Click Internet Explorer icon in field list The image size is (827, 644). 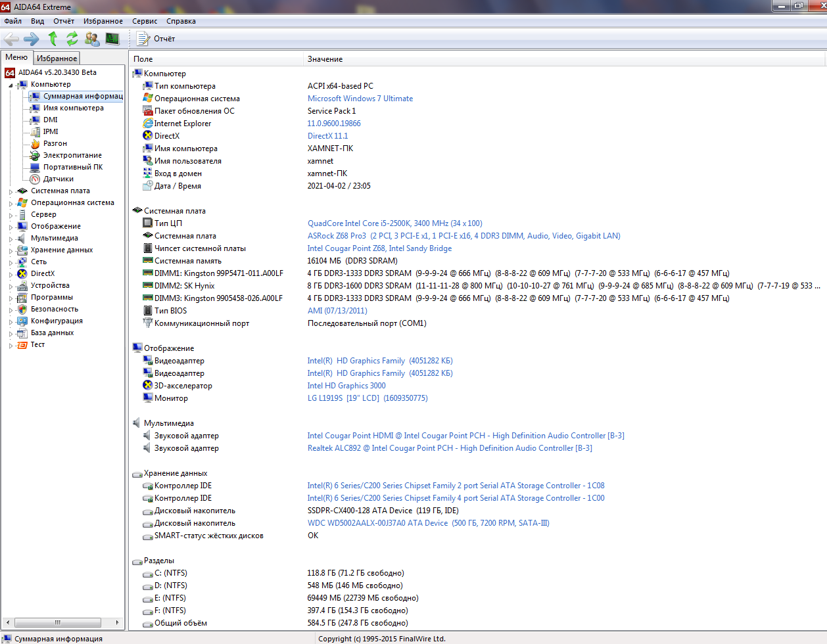[148, 123]
